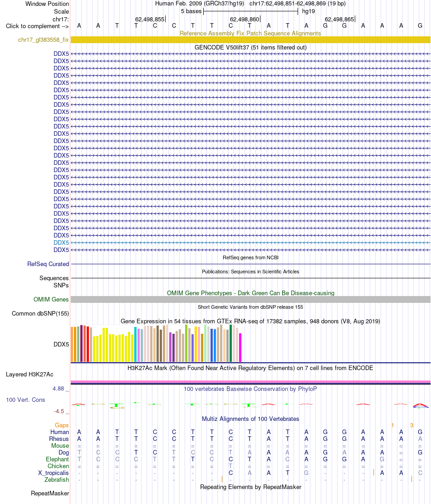The image size is (431, 504).
Task: Open 'RefSeq genes from NCBI' track title
Action: [250, 257]
